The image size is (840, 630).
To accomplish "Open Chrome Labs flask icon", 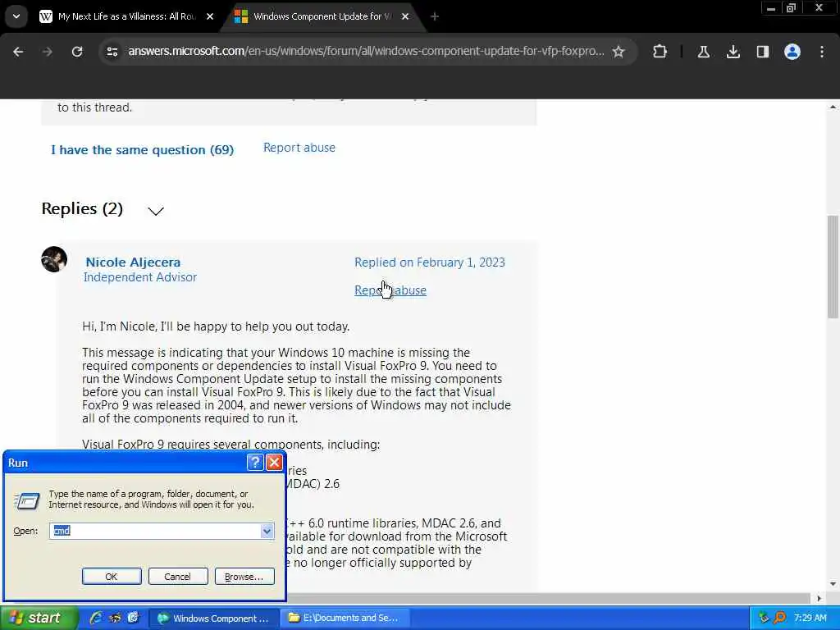I will click(703, 52).
